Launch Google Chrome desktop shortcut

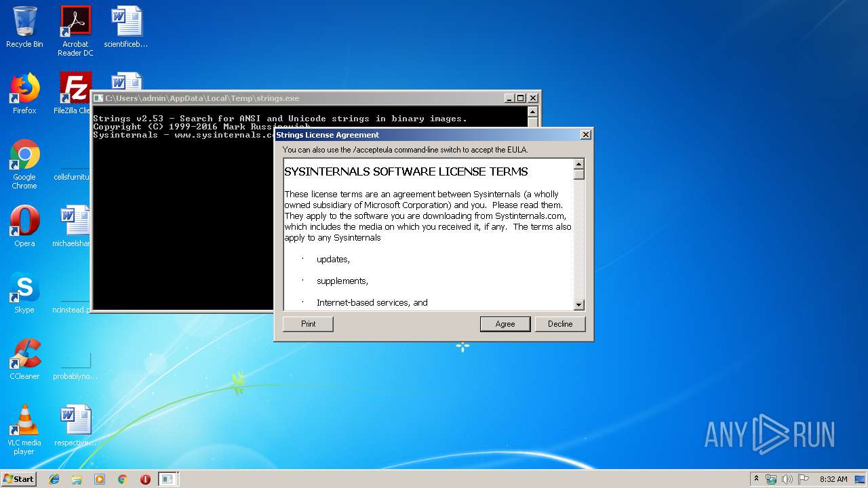pos(24,164)
